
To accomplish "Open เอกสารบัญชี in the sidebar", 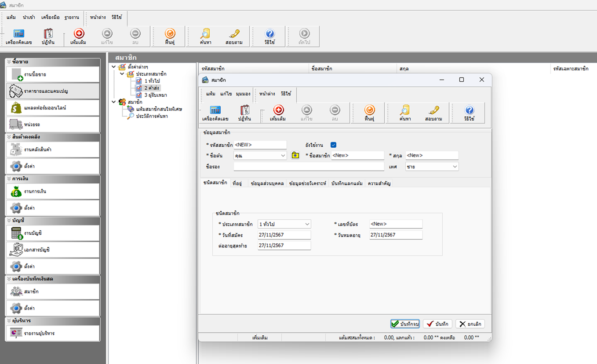I will point(53,250).
